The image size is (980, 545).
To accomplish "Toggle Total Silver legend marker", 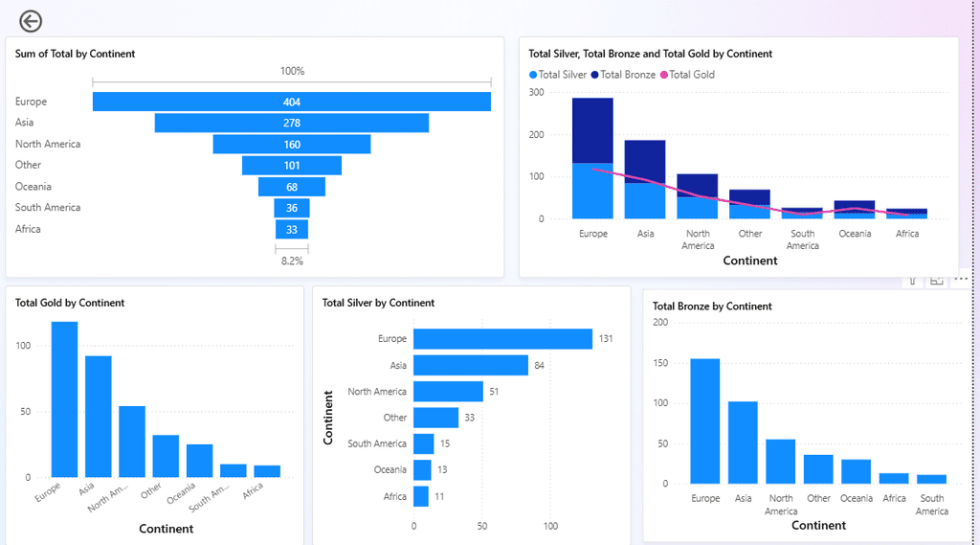I will pyautogui.click(x=533, y=75).
